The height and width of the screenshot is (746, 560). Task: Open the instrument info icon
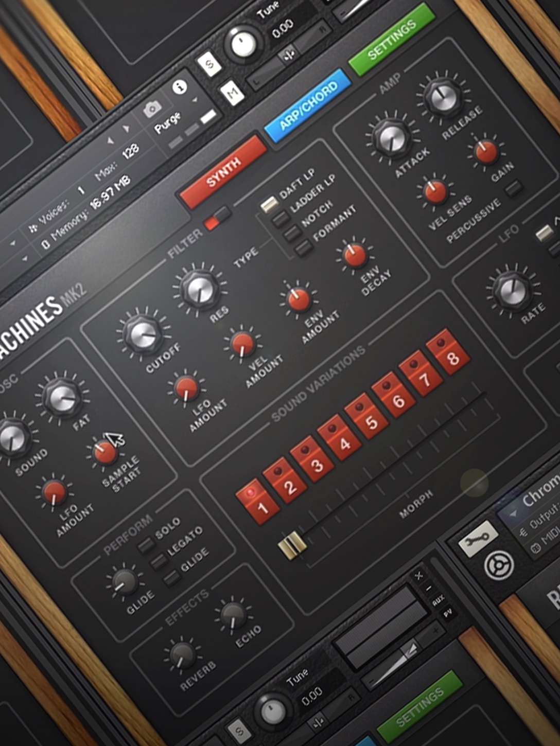pos(180,87)
